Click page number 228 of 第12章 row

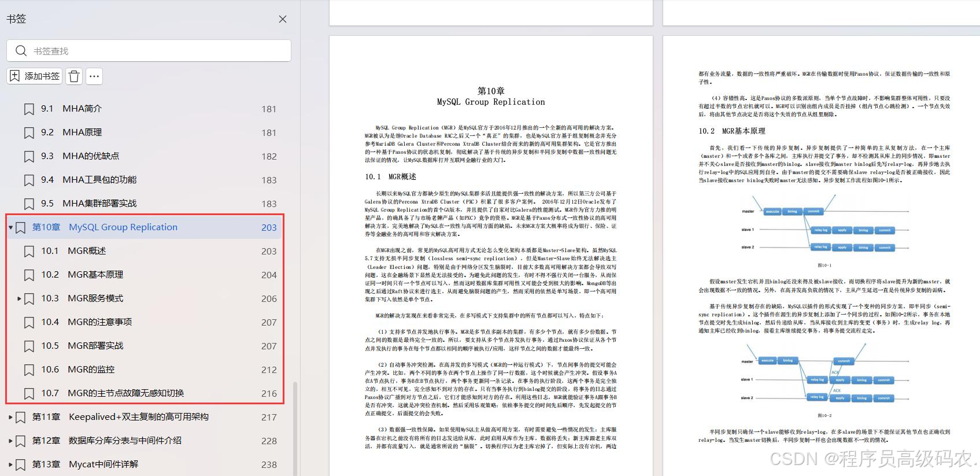[x=269, y=441]
